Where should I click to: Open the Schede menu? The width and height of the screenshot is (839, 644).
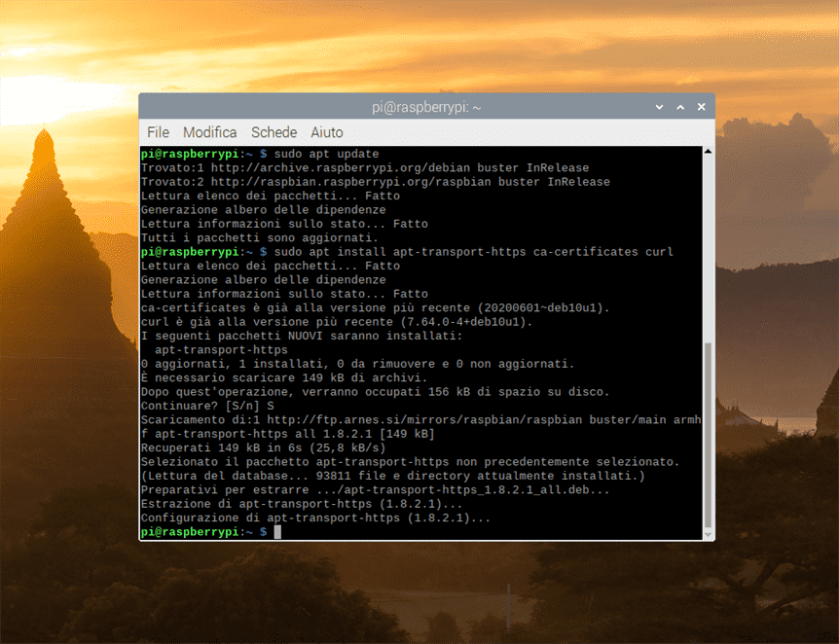(x=274, y=132)
